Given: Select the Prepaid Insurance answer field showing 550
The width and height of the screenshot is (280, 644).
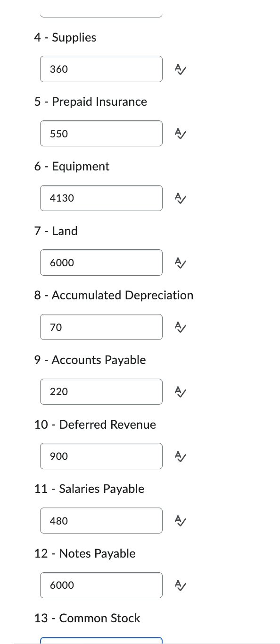Looking at the screenshot, I should tap(101, 134).
